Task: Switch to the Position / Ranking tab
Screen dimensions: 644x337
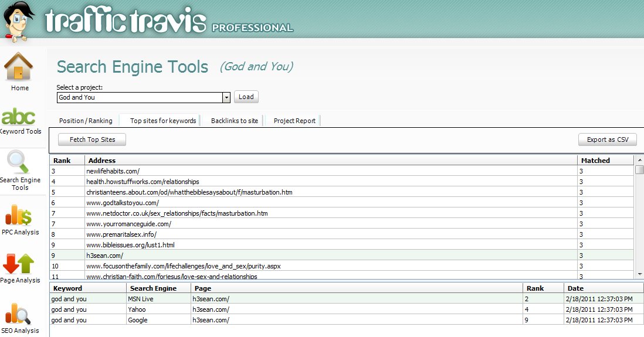Action: click(86, 121)
